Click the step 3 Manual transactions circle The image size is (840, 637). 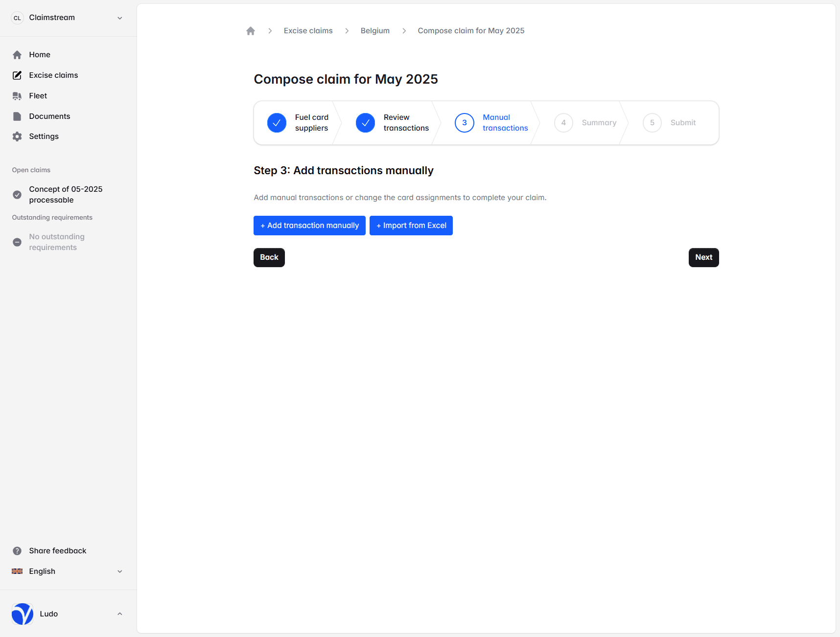(x=464, y=123)
